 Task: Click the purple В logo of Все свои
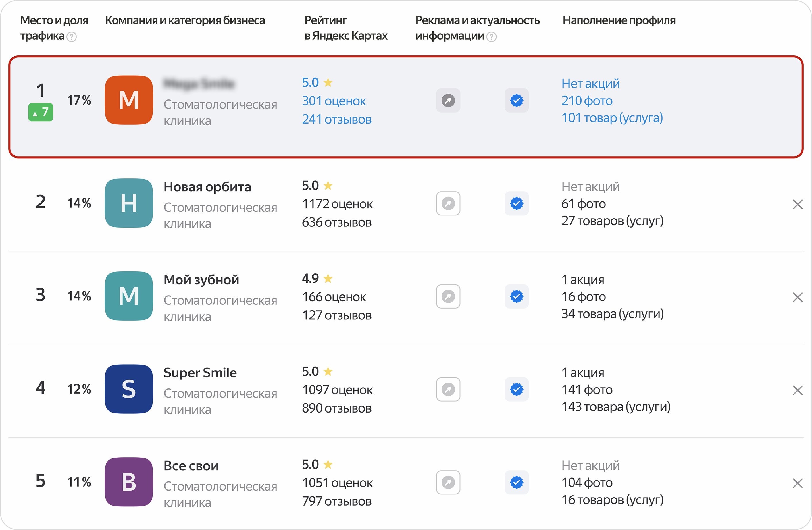(x=129, y=482)
